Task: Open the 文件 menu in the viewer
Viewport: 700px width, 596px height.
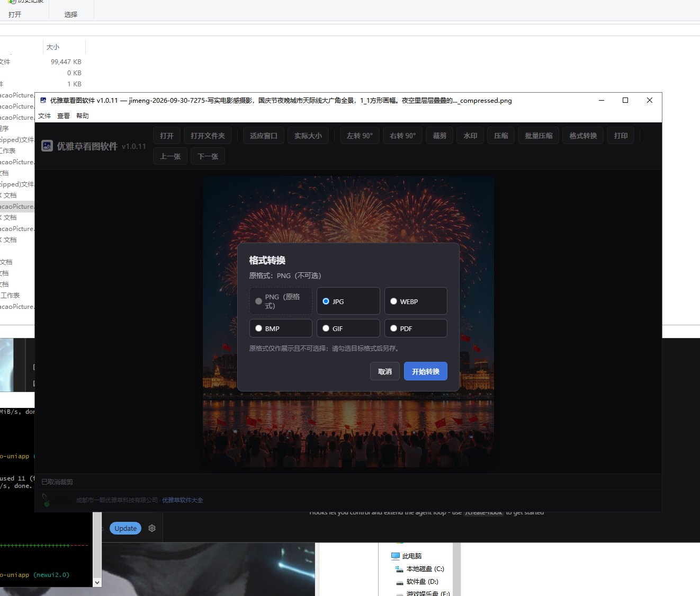Action: tap(44, 115)
